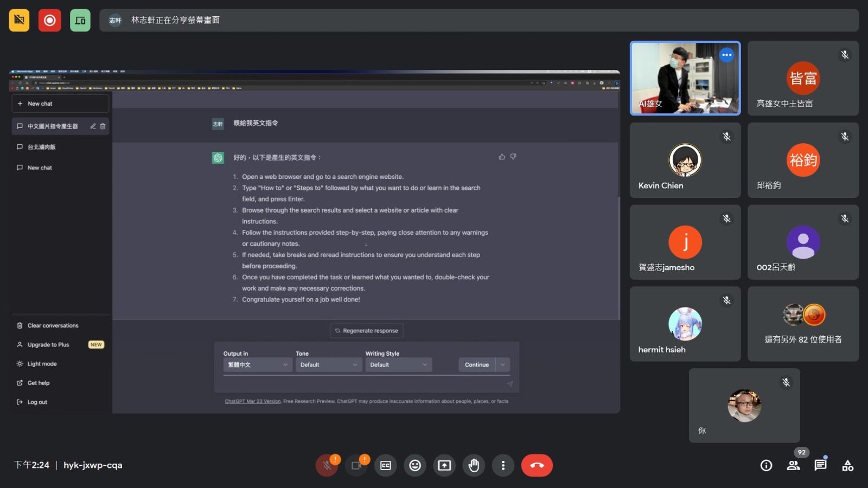Image resolution: width=868 pixels, height=488 pixels.
Task: Click the 林志軒正在分享螢幕畫面 presenter banner
Action: point(478,21)
